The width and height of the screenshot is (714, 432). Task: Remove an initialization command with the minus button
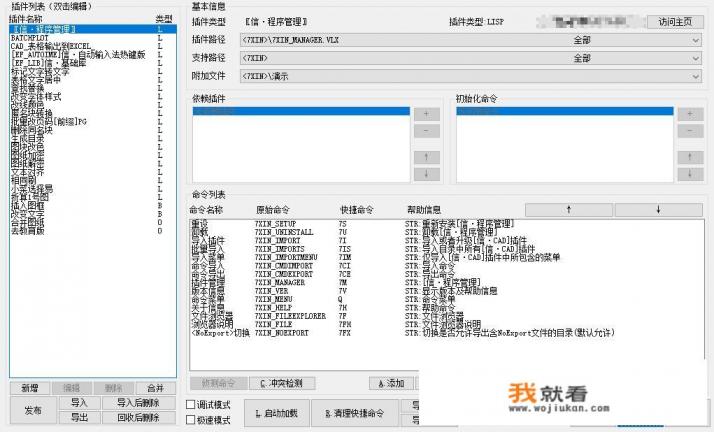[x=690, y=131]
